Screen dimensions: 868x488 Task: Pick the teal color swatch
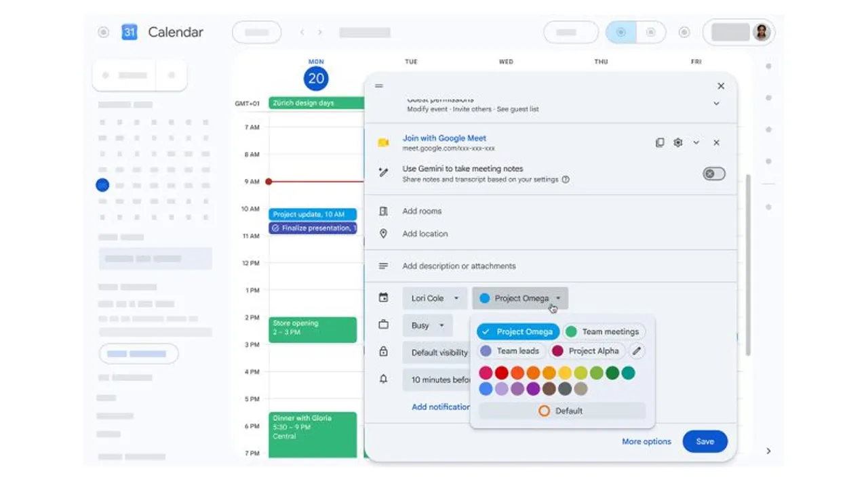pos(629,373)
